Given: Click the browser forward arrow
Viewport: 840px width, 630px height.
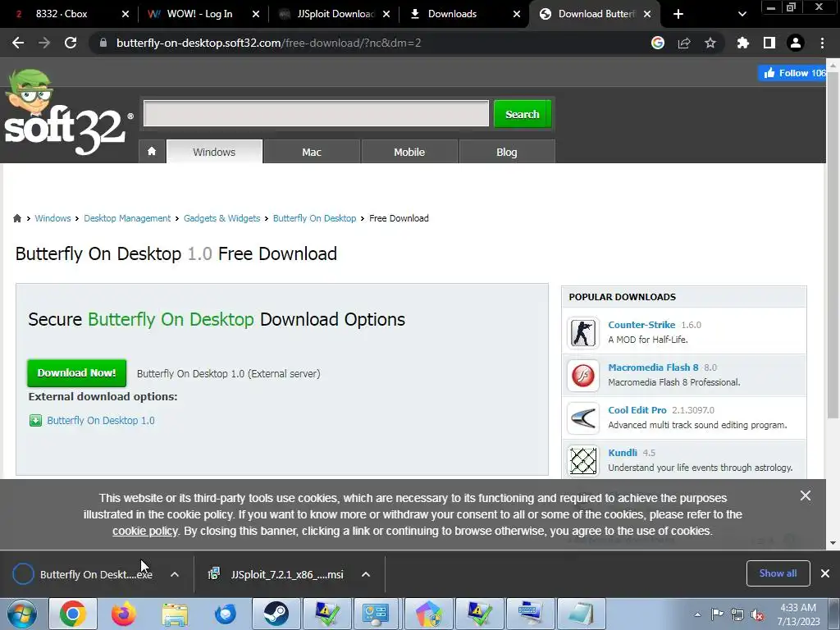Looking at the screenshot, I should pyautogui.click(x=44, y=43).
